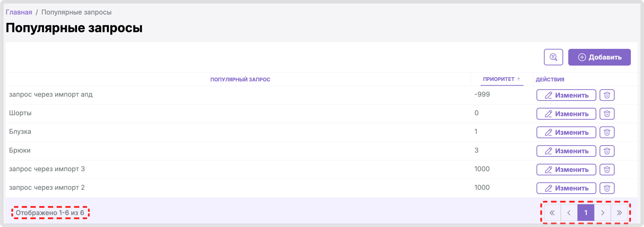Screen dimensions: 644x227
Task: Remove the Блузка query with trash icon
Action: (x=607, y=132)
